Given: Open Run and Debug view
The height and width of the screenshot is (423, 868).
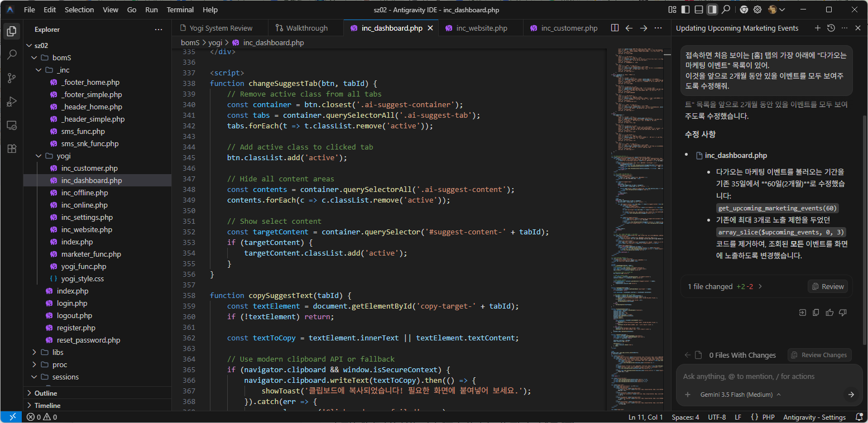Looking at the screenshot, I should click(x=11, y=102).
